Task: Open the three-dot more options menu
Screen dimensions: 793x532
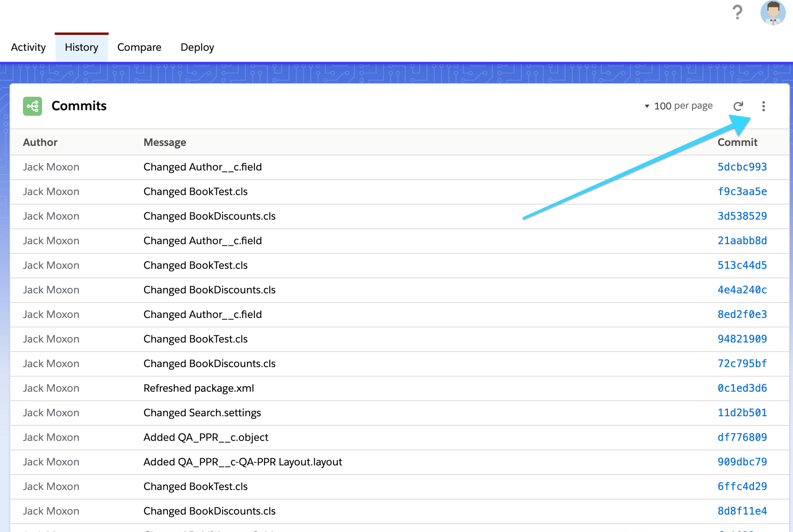Action: point(763,106)
